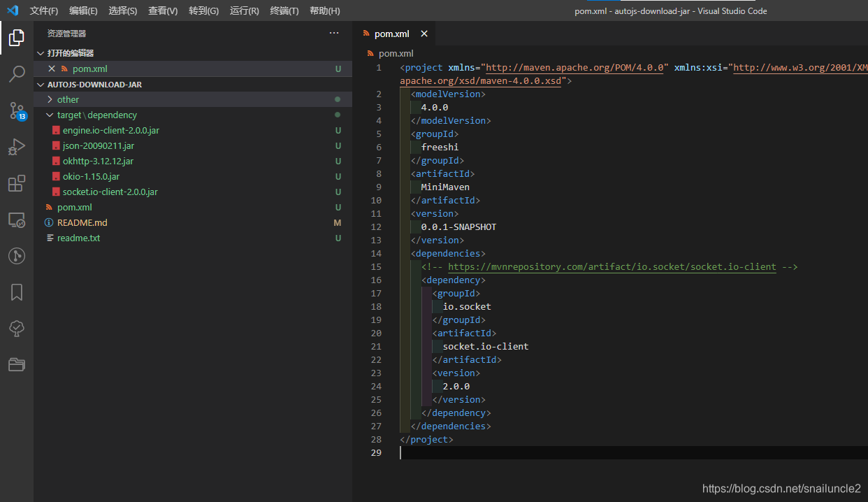Open the 文件(F) menu
Viewport: 868px width, 502px height.
(x=44, y=11)
